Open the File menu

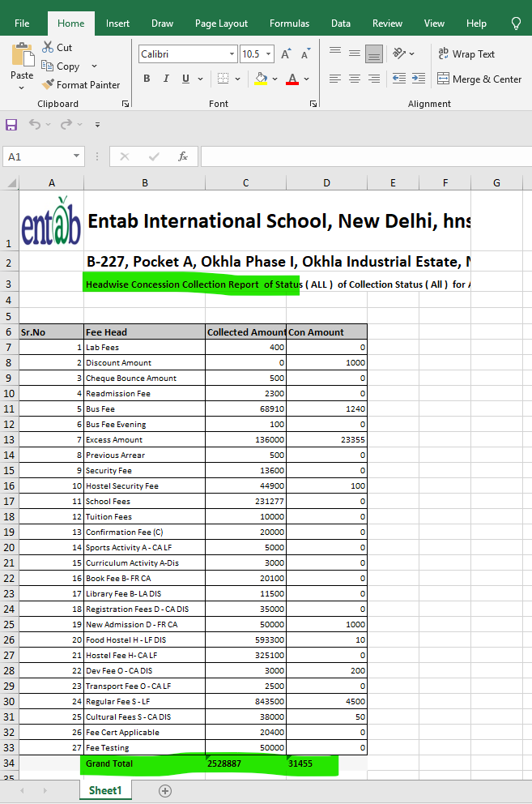(x=22, y=23)
